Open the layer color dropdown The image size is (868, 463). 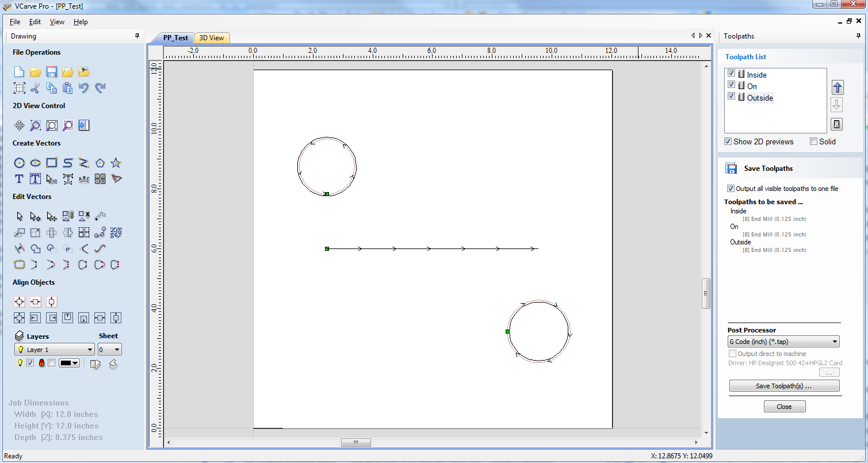click(x=69, y=363)
